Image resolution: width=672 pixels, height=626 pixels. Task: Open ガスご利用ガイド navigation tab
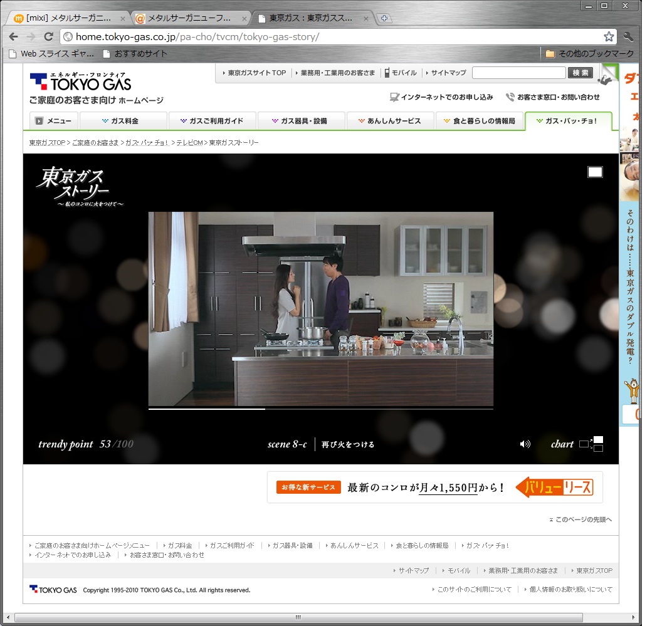pyautogui.click(x=213, y=121)
